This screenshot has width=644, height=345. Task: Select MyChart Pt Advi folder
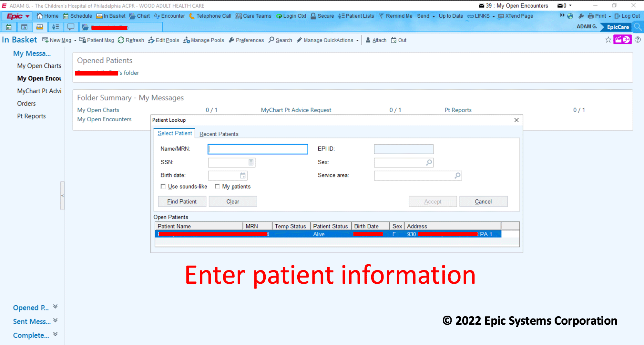(x=39, y=91)
